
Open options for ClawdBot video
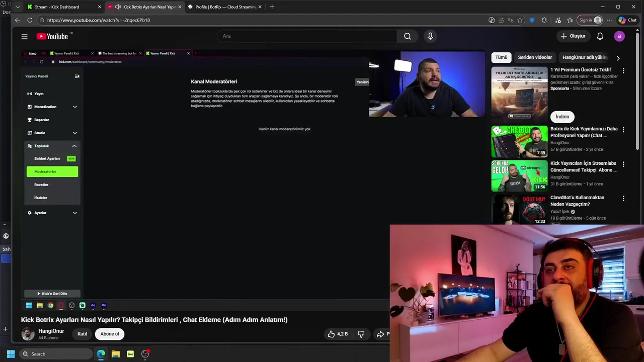click(x=623, y=199)
